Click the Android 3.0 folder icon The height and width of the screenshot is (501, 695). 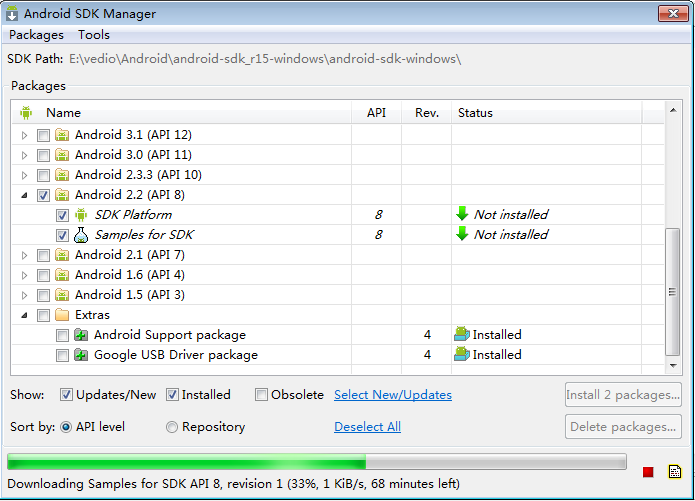tap(62, 155)
